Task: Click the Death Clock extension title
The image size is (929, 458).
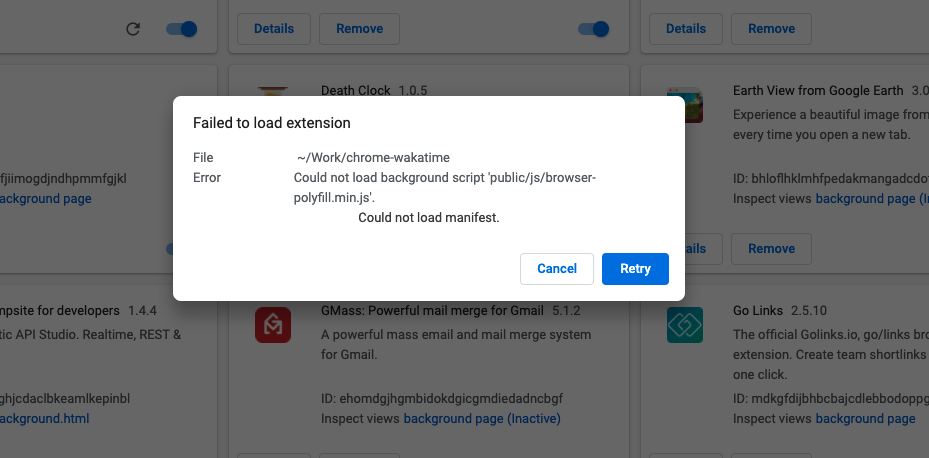Action: [356, 91]
